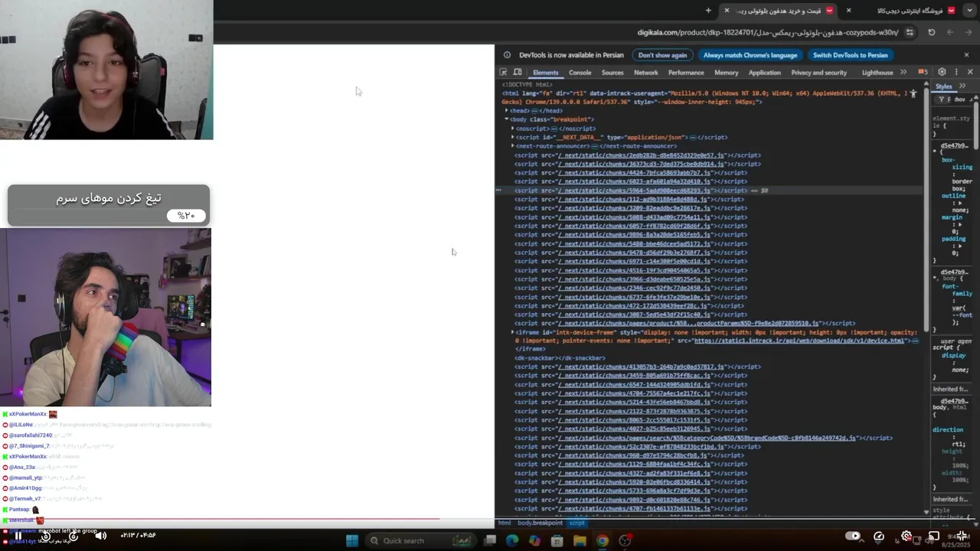Go forward with browser forward arrow
This screenshot has height=551, width=980.
pyautogui.click(x=949, y=33)
